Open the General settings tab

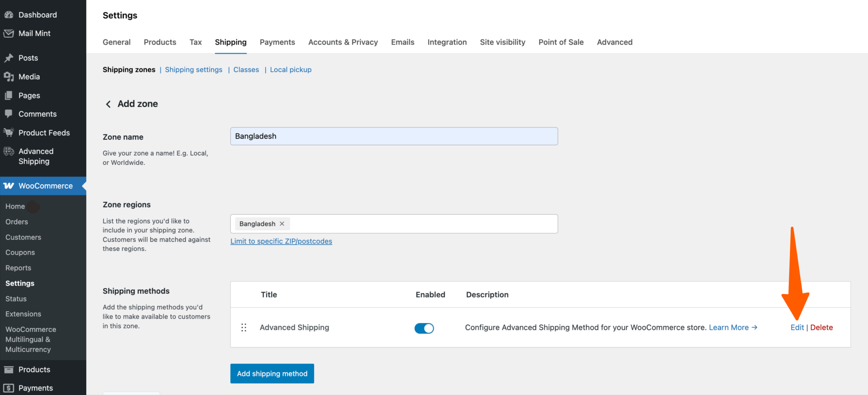coord(117,42)
